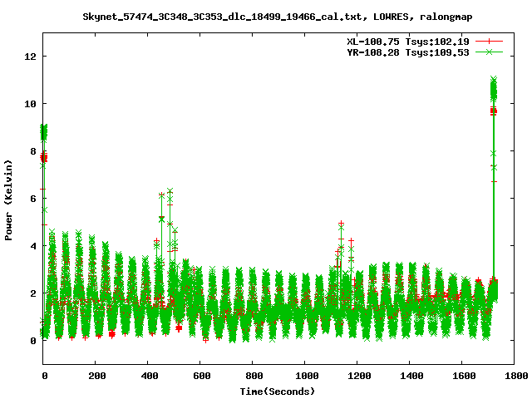Click y-axis tick label 8
532x399 pixels.
(x=33, y=151)
